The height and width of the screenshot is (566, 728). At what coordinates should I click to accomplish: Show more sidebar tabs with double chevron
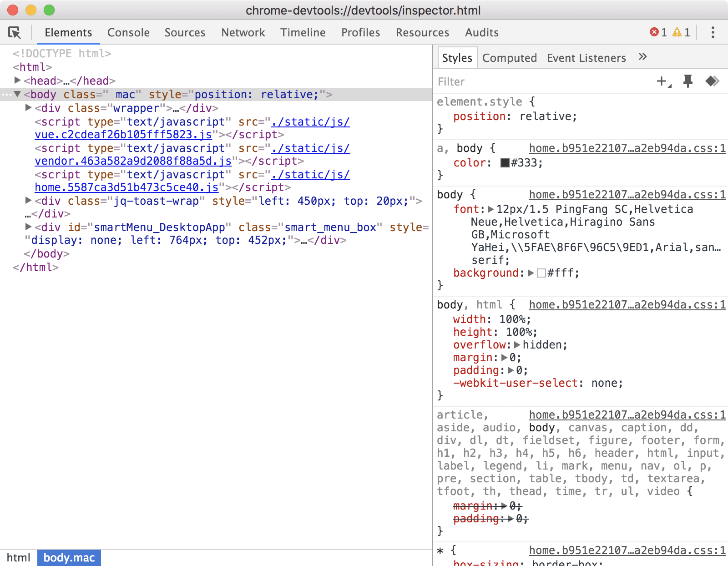coord(642,57)
